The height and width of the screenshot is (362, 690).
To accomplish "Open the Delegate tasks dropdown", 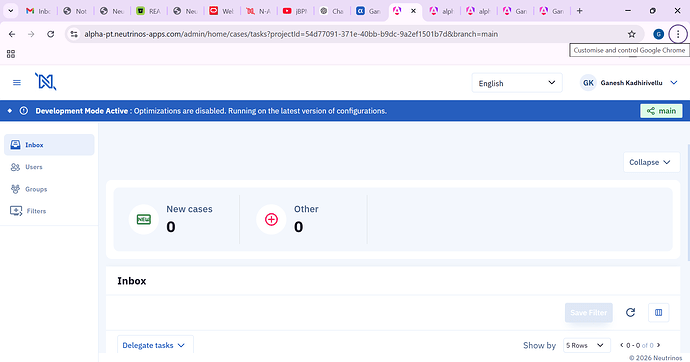I will coord(155,345).
